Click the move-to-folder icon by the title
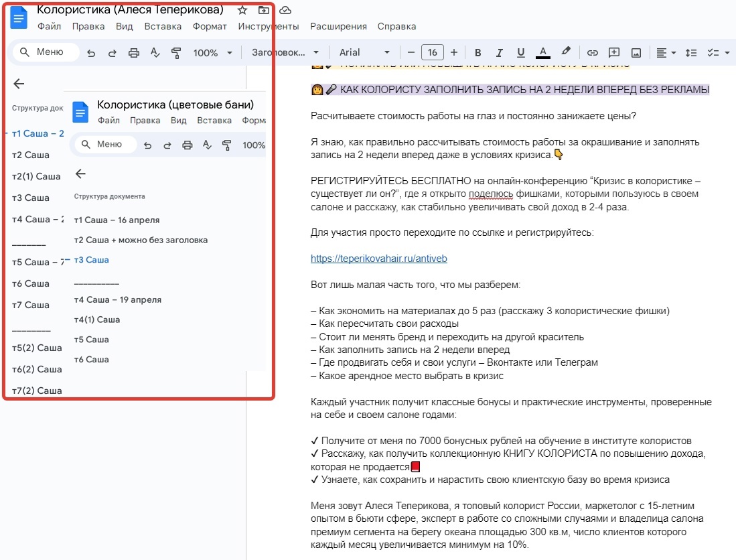 click(x=264, y=10)
